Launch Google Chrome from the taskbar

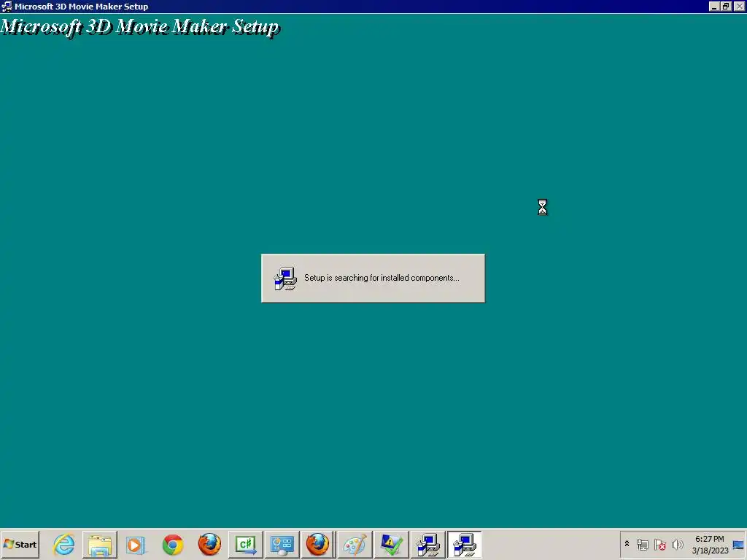point(172,544)
